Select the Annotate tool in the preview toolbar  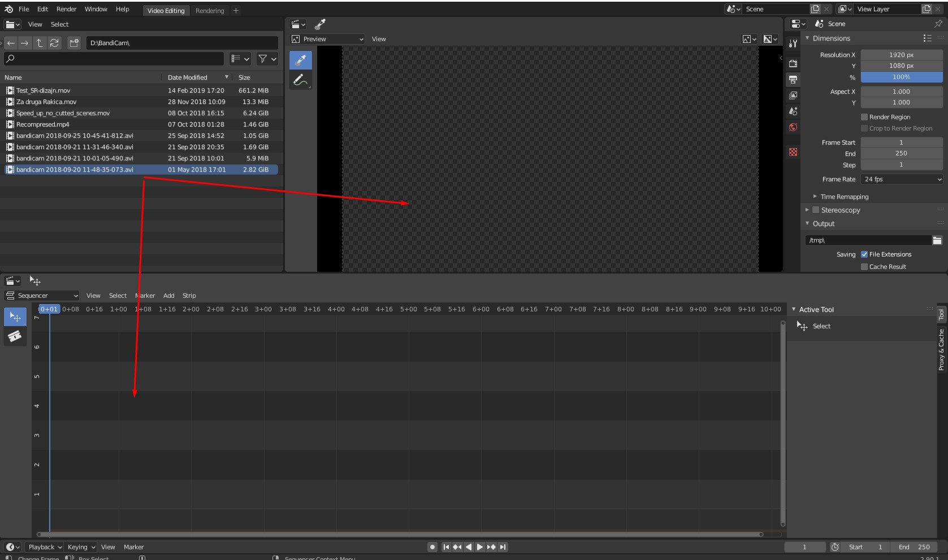coord(301,80)
